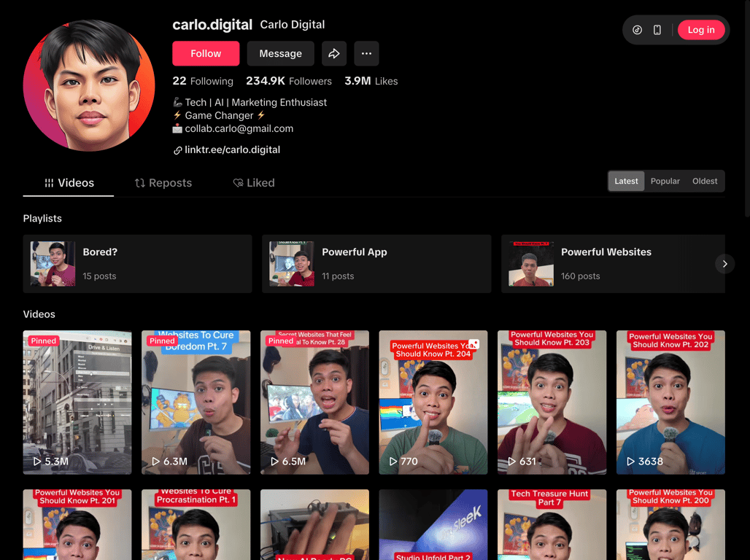Open the Powerful Websites playlist
Screen dimensions: 750x560
click(613, 263)
